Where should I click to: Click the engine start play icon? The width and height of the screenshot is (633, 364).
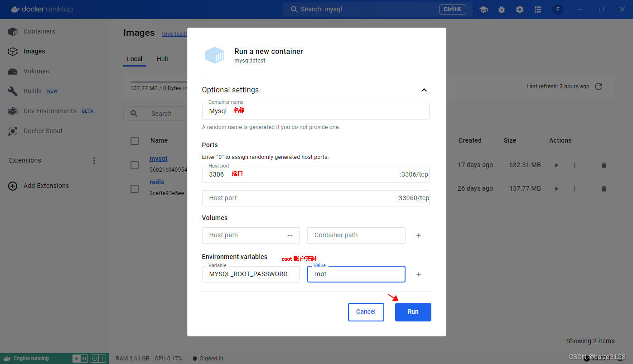77,359
